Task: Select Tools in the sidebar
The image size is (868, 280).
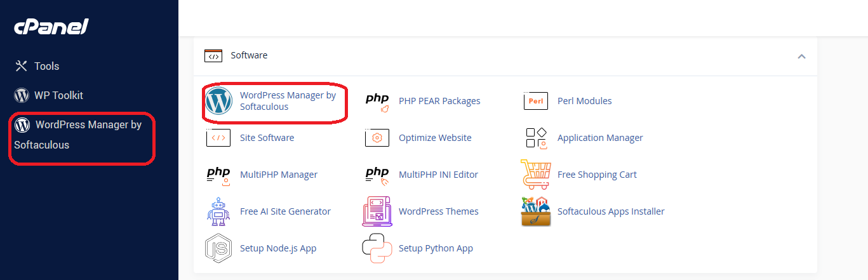Action: tap(46, 66)
